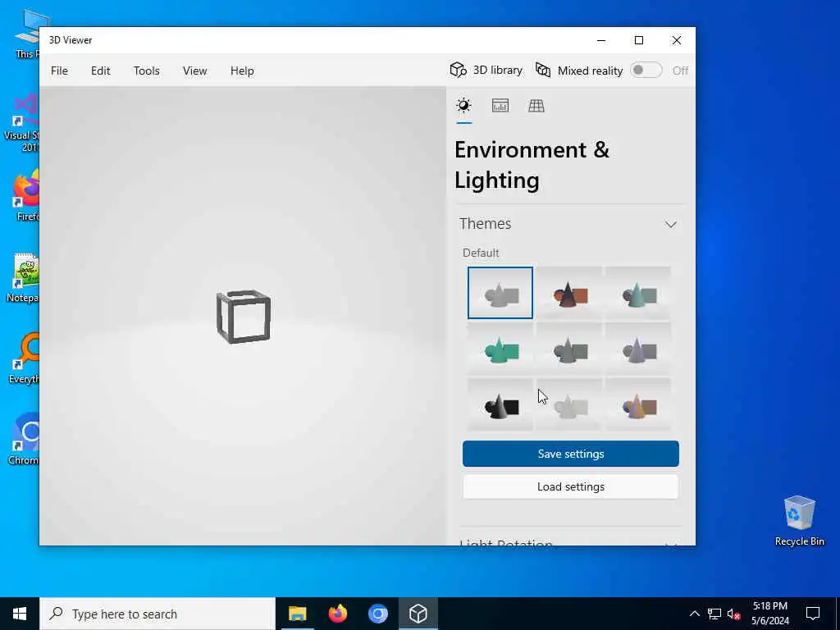Open the 3D library label

click(497, 71)
